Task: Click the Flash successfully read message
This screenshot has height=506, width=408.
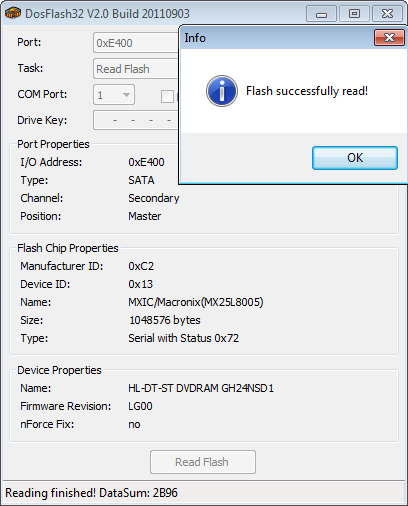Action: coord(307,91)
